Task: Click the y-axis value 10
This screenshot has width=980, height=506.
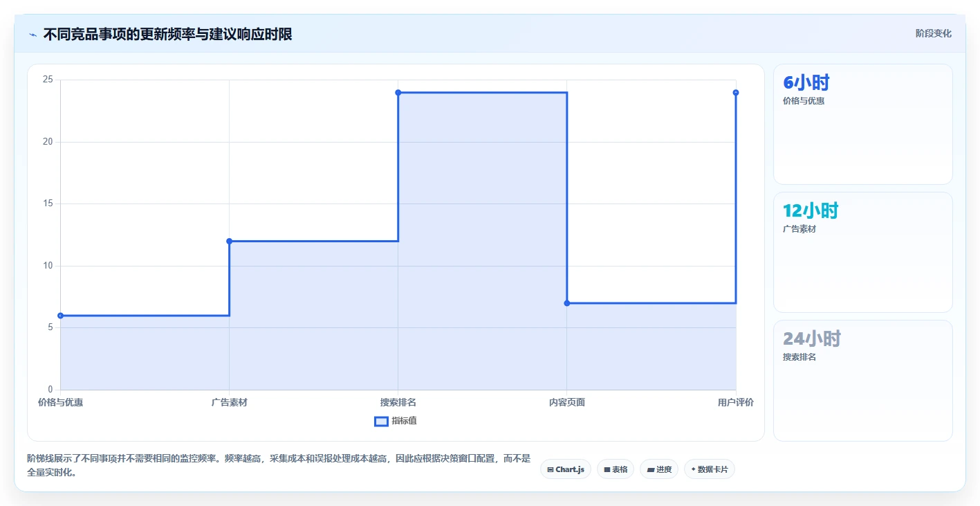Action: [x=48, y=266]
